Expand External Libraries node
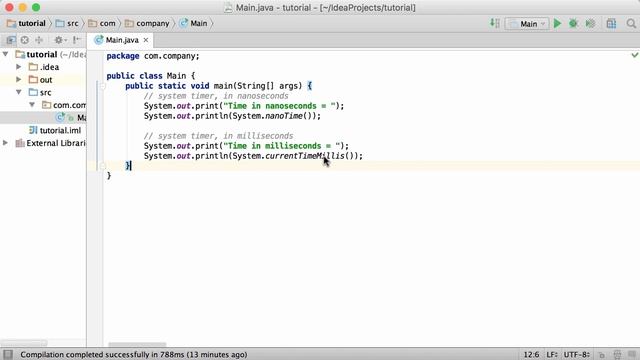Image resolution: width=640 pixels, height=360 pixels. [5, 143]
